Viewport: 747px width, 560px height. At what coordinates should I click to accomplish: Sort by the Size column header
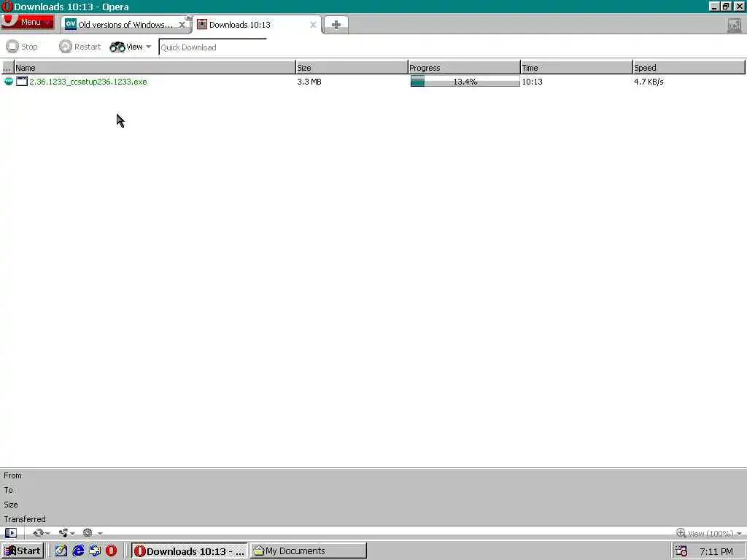[x=352, y=68]
